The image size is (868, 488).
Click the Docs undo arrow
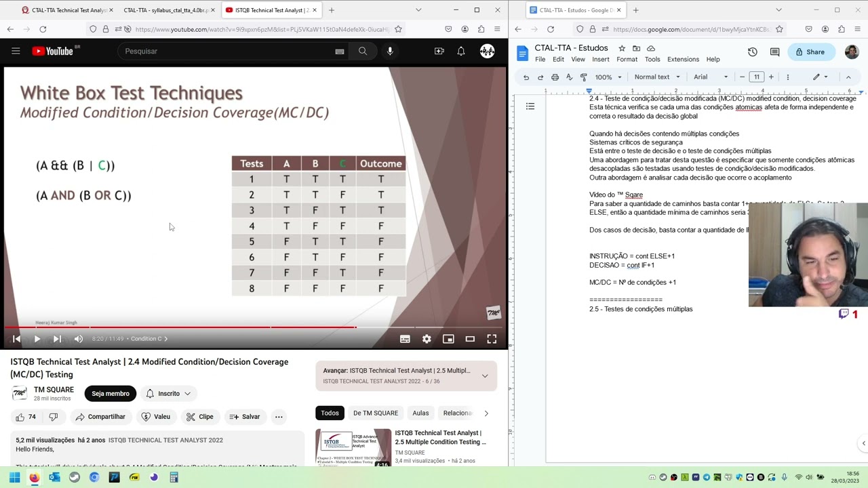click(526, 77)
